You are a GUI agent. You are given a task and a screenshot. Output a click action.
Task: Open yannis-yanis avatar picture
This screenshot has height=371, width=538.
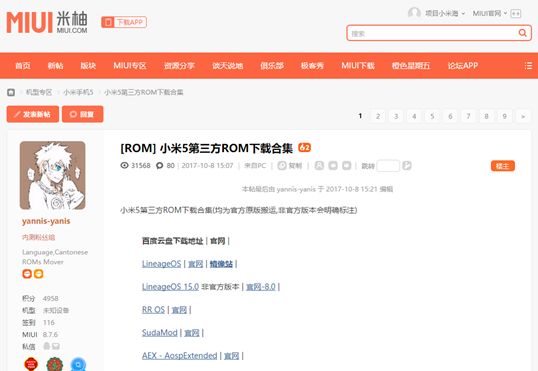pyautogui.click(x=52, y=175)
